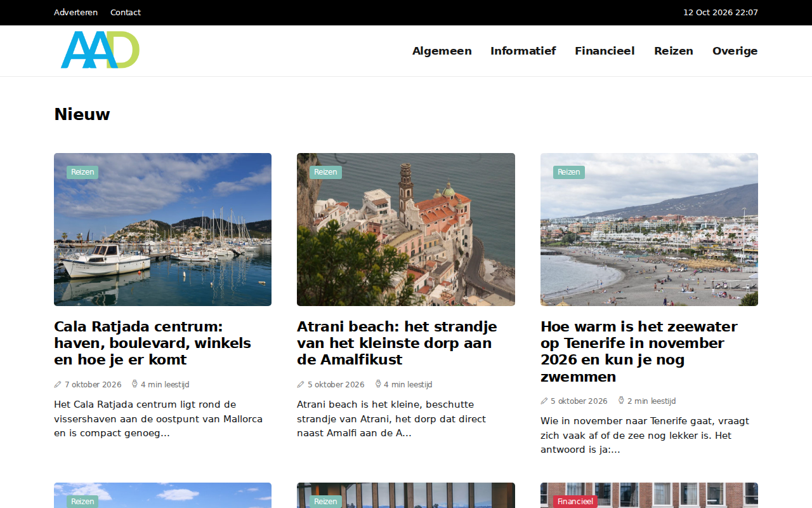Click clock icon in the Cala Ratjada card
The image size is (812, 508).
pos(134,384)
